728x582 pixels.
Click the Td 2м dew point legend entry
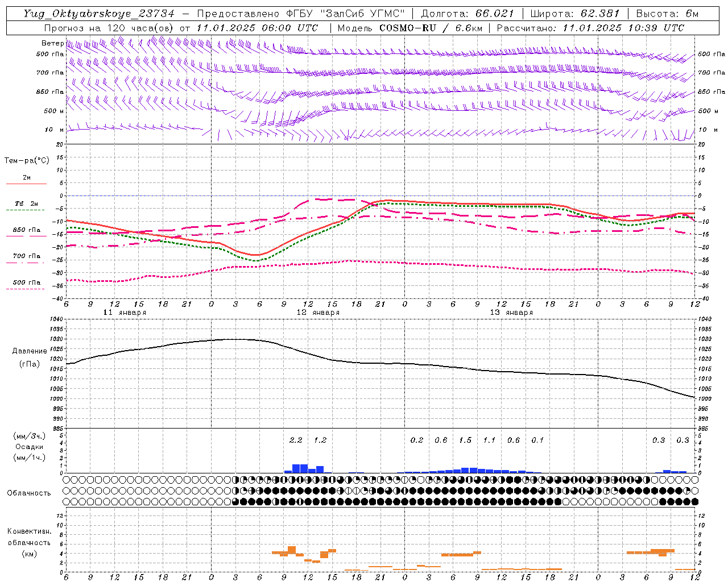[x=26, y=203]
